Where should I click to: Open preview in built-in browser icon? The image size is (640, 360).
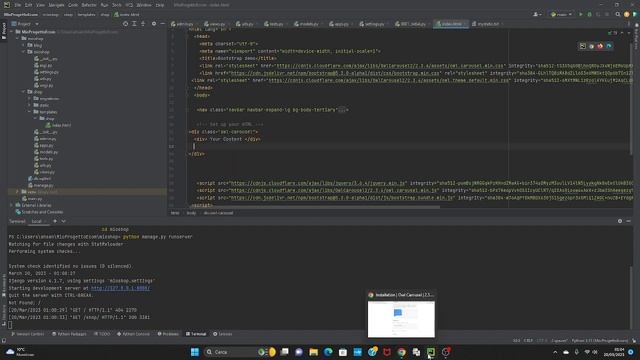click(x=582, y=46)
